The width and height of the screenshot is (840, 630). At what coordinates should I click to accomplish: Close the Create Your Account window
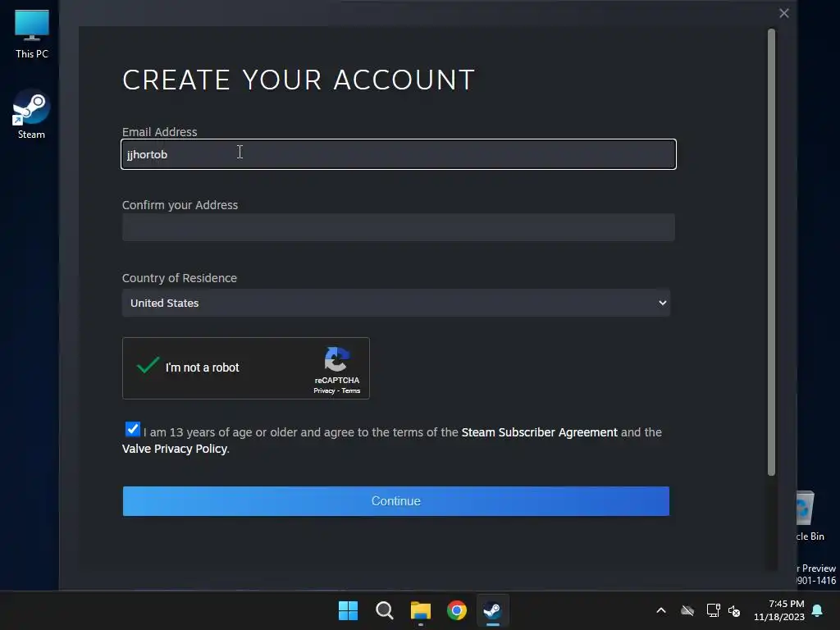coord(783,13)
